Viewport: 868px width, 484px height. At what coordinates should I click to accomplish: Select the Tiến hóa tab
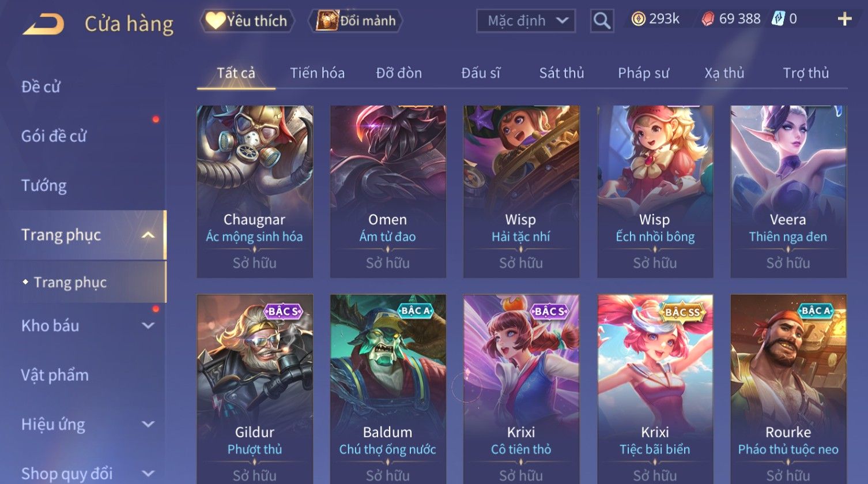(317, 73)
